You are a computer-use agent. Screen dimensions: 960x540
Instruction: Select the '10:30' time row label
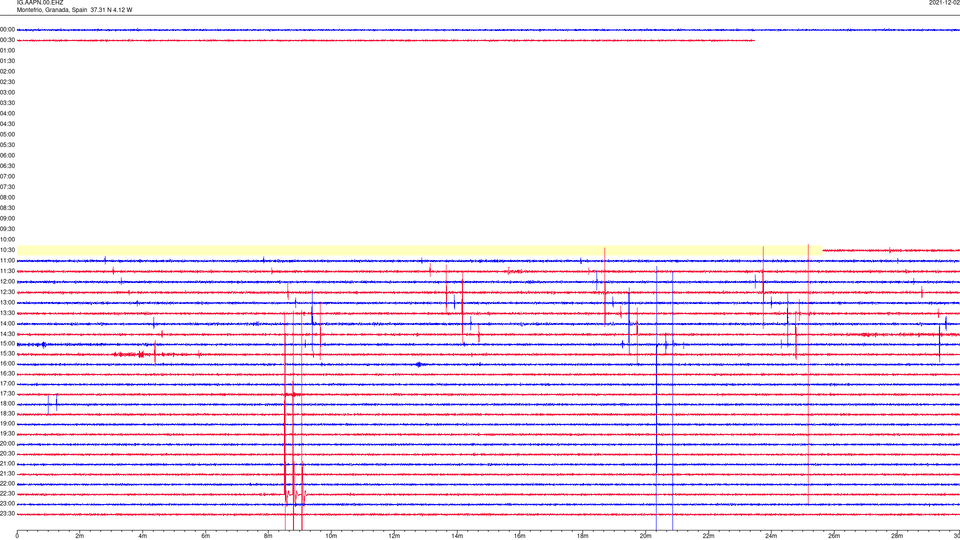coord(7,250)
